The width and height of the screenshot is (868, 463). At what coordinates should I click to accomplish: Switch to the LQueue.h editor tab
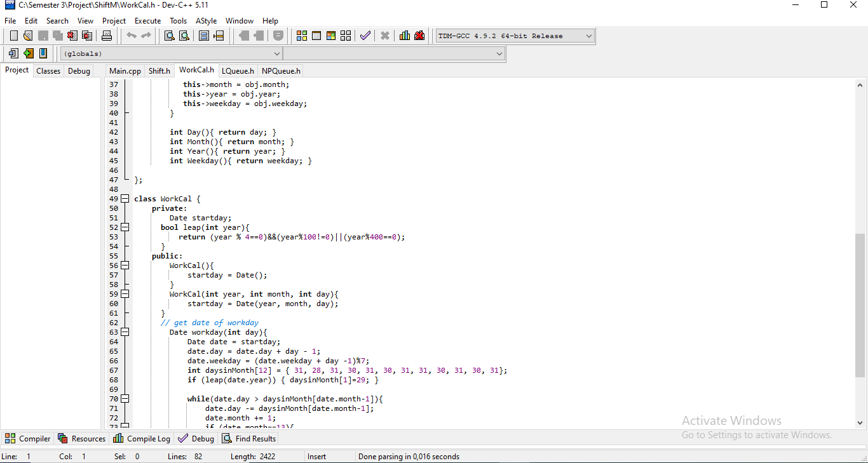[x=238, y=71]
